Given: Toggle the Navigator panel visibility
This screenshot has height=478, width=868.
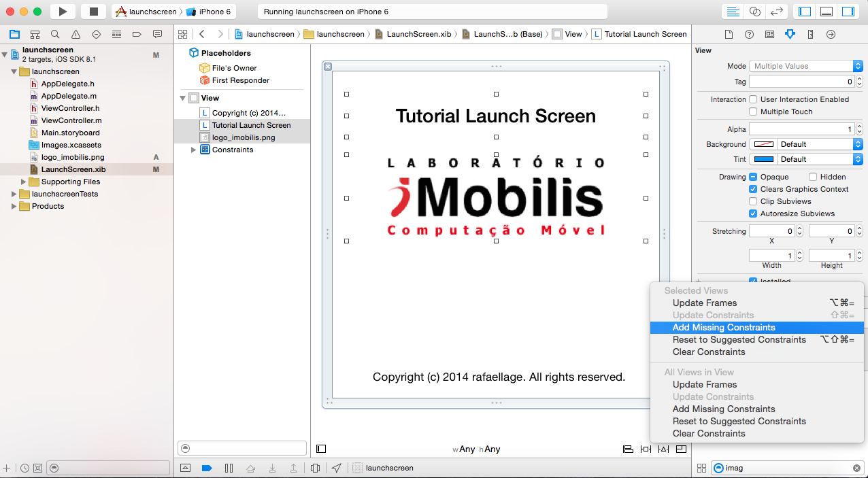Looking at the screenshot, I should pos(805,12).
